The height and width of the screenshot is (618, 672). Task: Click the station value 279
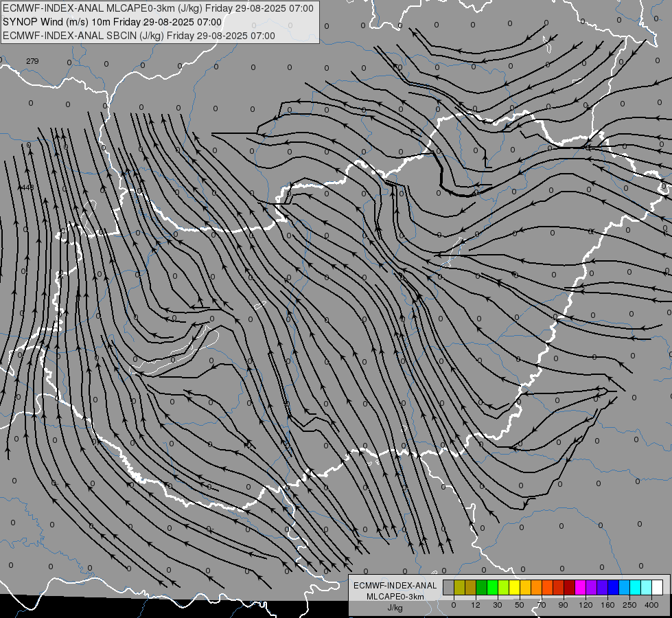[32, 61]
